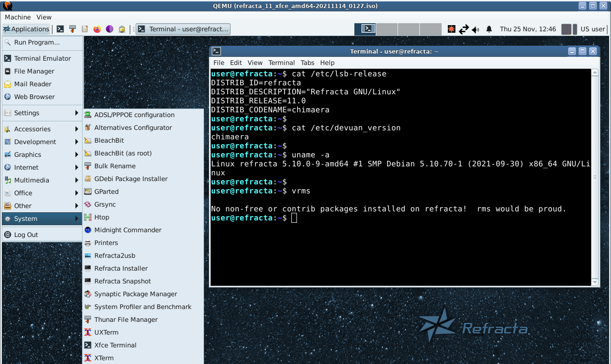Click the orange sun tray icon
Viewport: 611px width, 364px height.
click(452, 29)
